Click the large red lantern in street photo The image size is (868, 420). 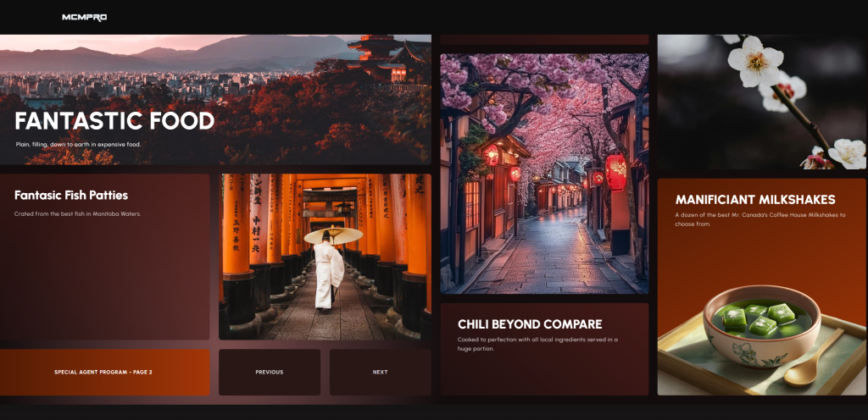(x=615, y=171)
